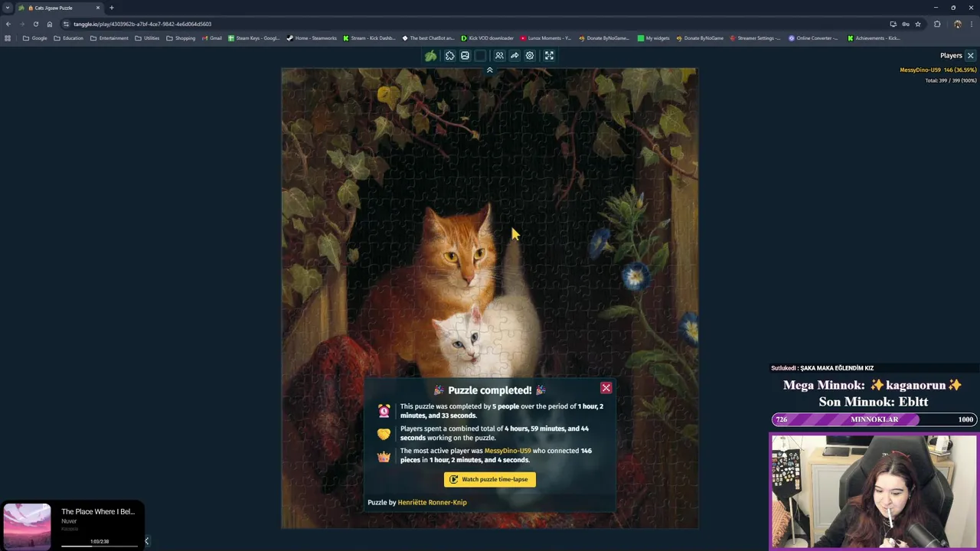The image size is (980, 551).
Task: Open Achievements - Kick bookmark
Action: tap(874, 38)
